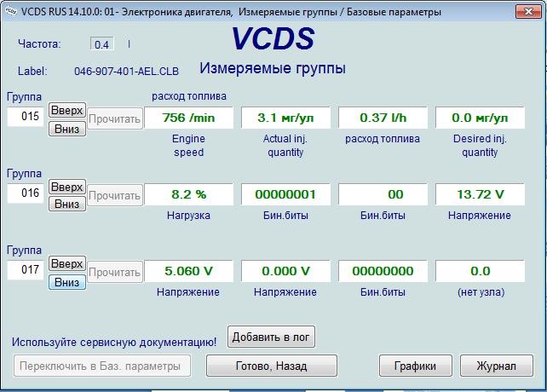Step group 016 down with Вниз
The height and width of the screenshot is (392, 547).
[67, 204]
